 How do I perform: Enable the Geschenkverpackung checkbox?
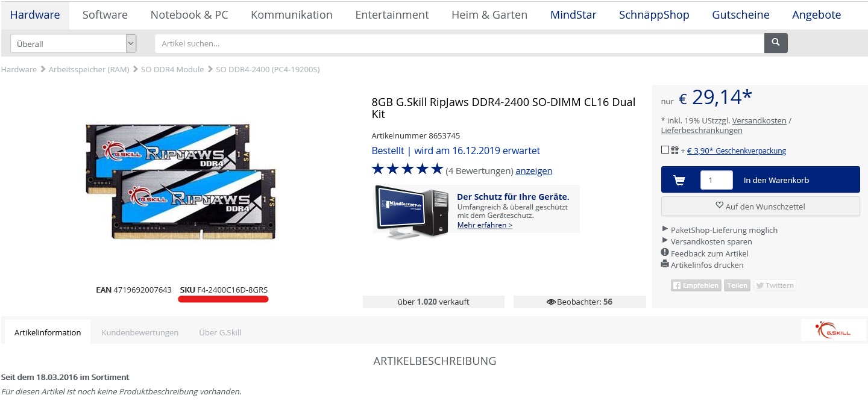click(665, 150)
